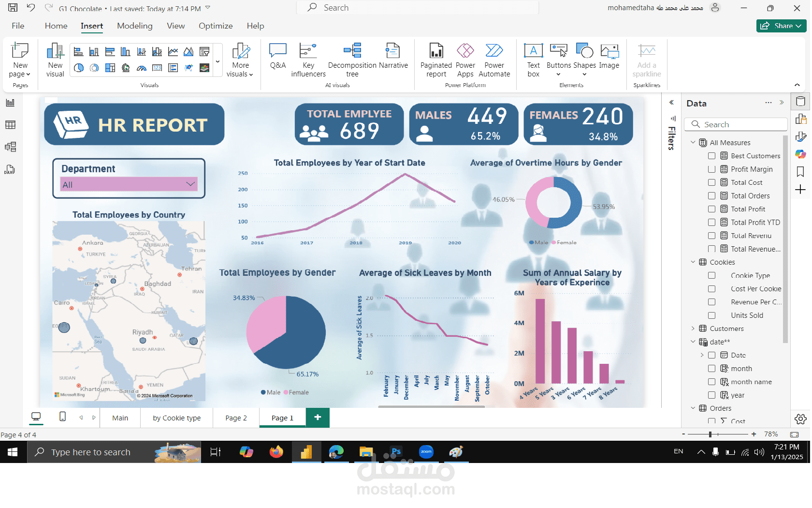Collapse the All Measures table

693,142
